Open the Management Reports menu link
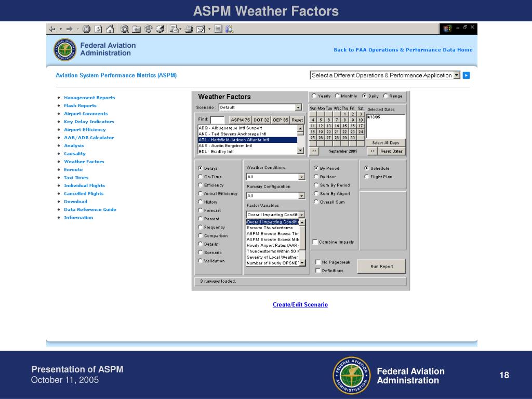 pyautogui.click(x=89, y=98)
